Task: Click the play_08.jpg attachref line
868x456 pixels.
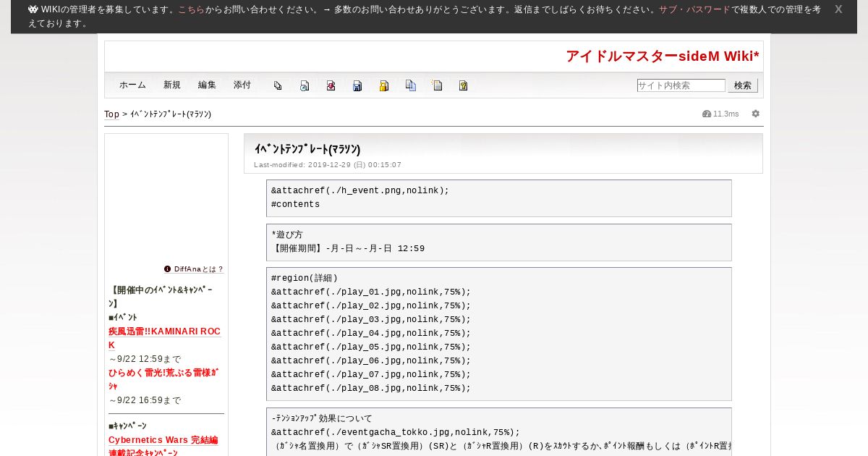Action: 371,389
